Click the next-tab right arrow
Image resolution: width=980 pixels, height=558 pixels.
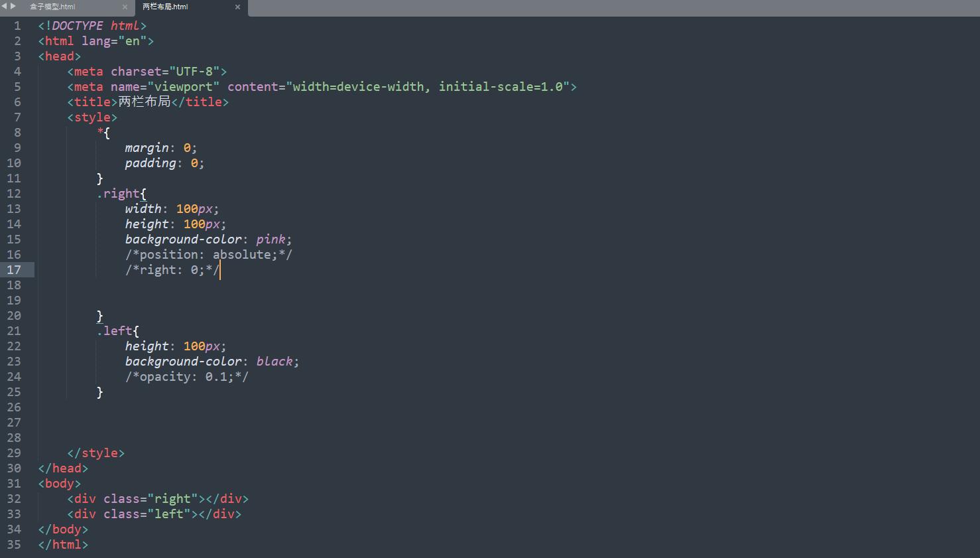tap(13, 6)
